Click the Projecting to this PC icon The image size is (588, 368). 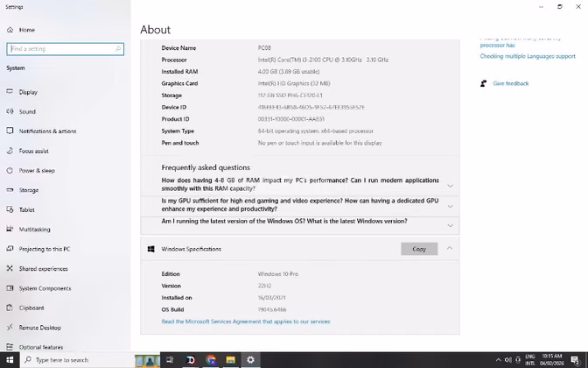point(10,249)
